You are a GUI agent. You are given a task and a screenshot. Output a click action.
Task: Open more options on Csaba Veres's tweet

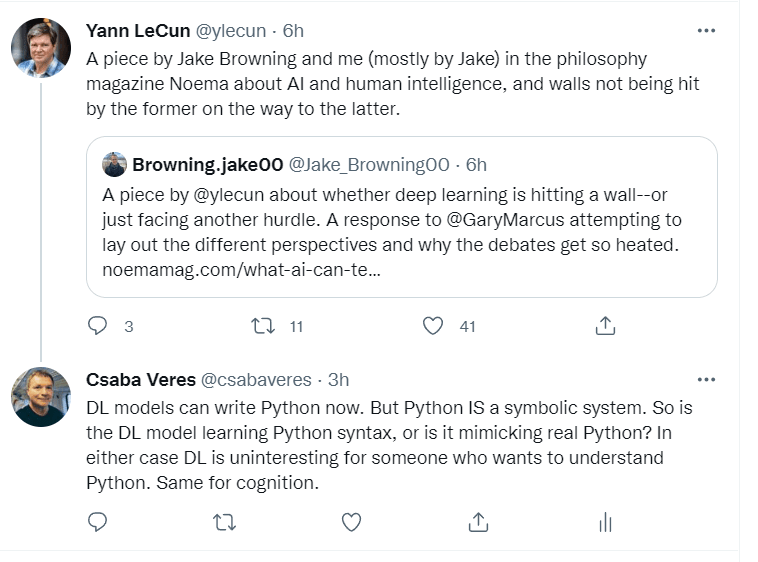[706, 380]
